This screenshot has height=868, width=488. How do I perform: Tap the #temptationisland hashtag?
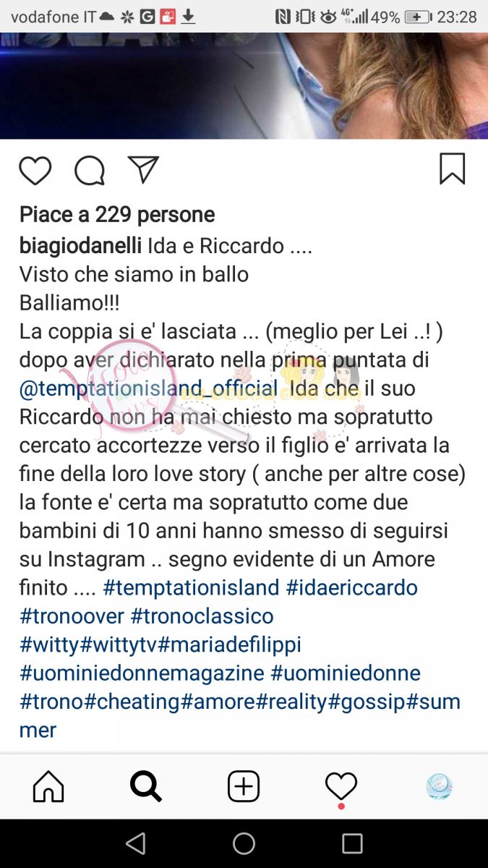click(191, 587)
